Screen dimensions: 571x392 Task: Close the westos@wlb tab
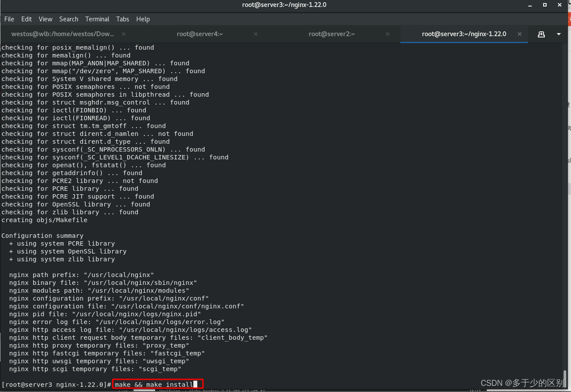[124, 34]
